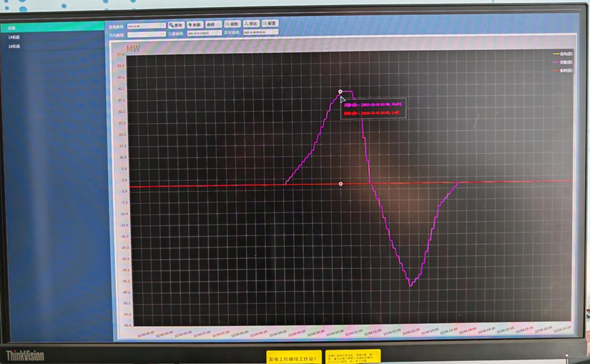Toggle the 日前 magenta legend entry
This screenshot has height=364, width=590.
point(563,62)
